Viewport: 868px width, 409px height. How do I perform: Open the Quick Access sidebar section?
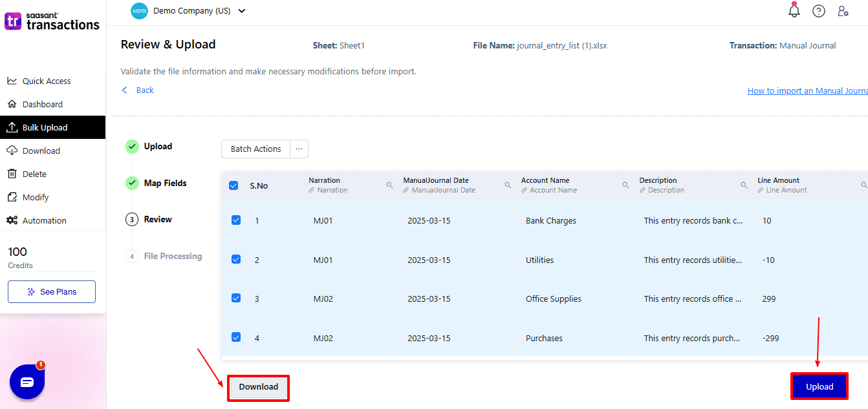45,81
